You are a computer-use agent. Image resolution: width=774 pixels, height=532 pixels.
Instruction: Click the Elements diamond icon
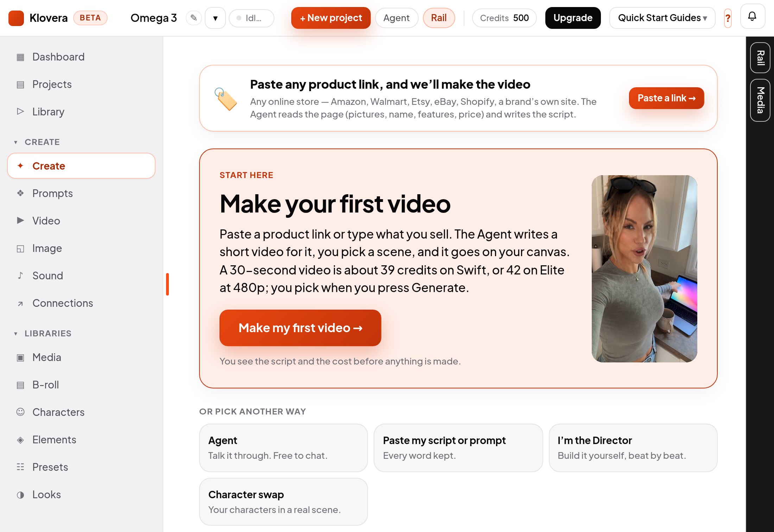point(20,440)
